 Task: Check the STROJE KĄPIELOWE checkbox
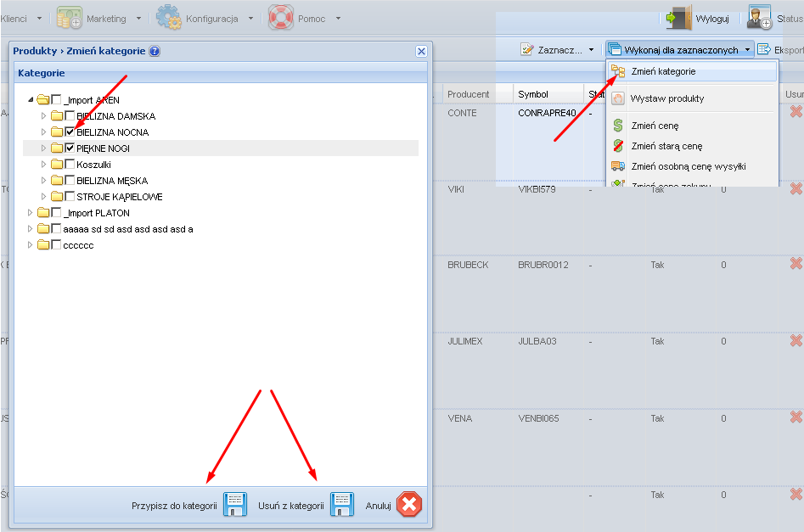point(70,196)
